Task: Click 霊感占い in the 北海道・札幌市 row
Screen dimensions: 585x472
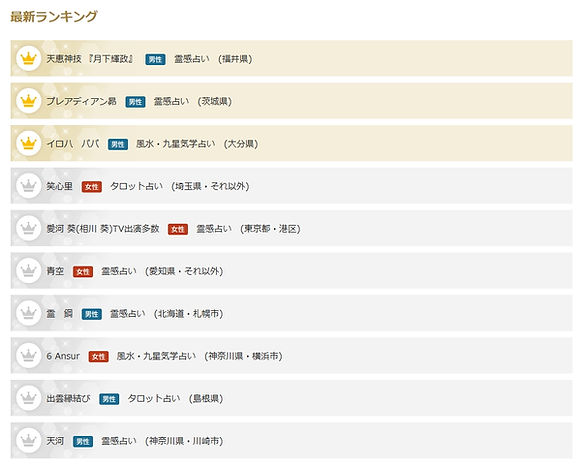Action: 128,314
